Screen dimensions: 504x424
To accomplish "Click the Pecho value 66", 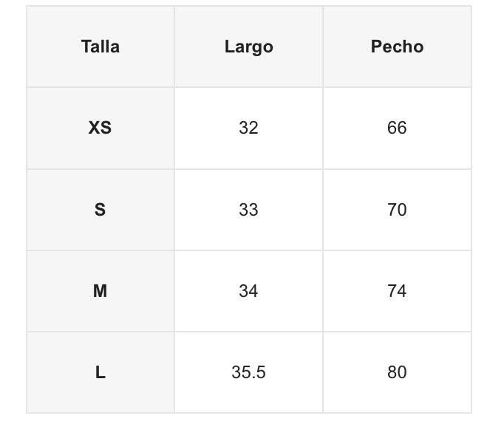I will 397,128.
